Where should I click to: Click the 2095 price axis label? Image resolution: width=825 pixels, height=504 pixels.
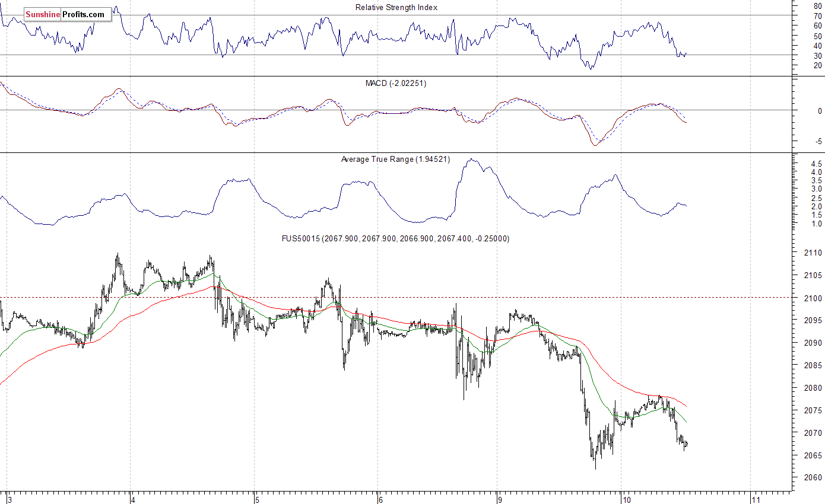click(814, 320)
